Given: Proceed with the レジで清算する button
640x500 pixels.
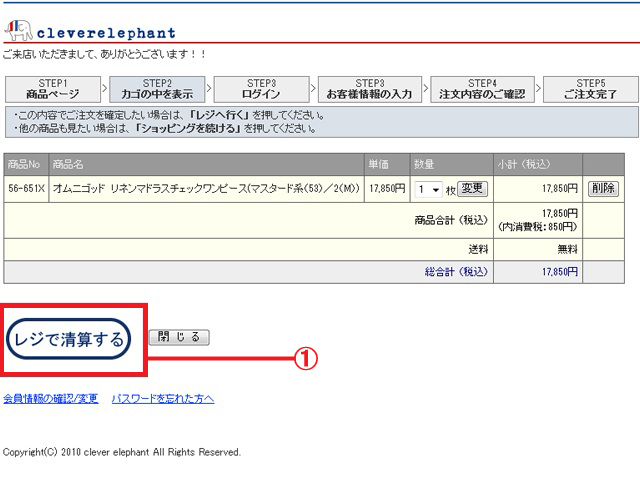Looking at the screenshot, I should click(x=70, y=339).
